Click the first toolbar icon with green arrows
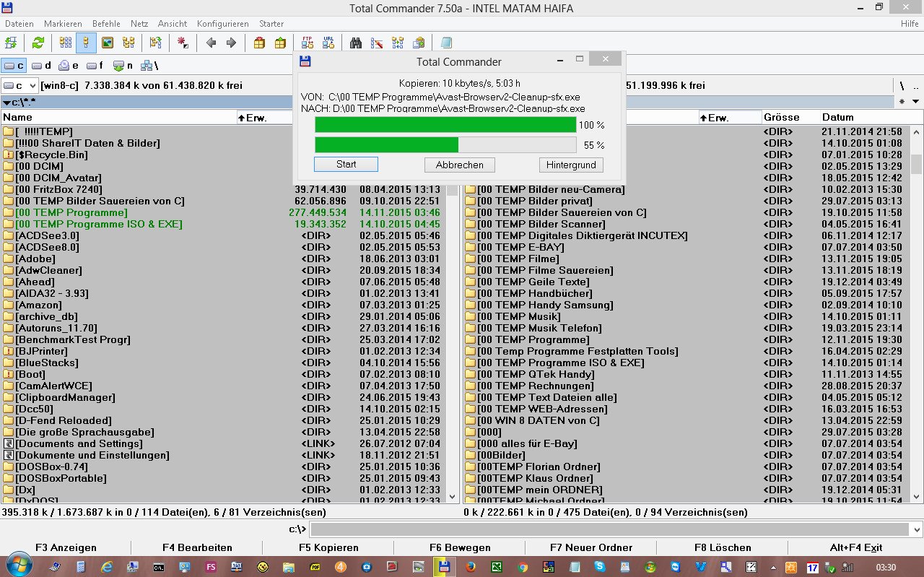The width and height of the screenshot is (924, 577). pos(11,43)
